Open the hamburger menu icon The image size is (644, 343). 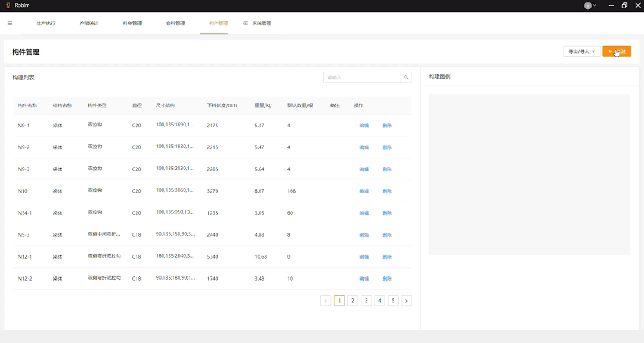click(x=10, y=23)
